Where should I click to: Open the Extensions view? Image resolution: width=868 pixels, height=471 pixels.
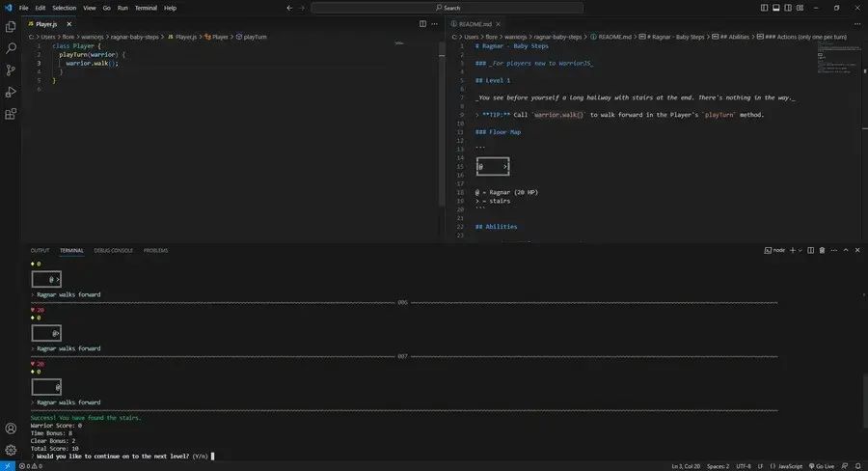tap(11, 114)
